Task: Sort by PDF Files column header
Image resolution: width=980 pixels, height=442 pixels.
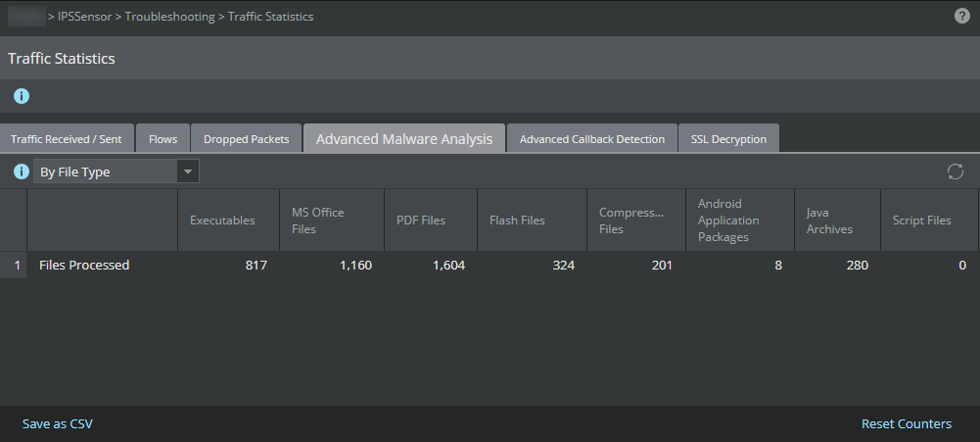Action: 431,221
